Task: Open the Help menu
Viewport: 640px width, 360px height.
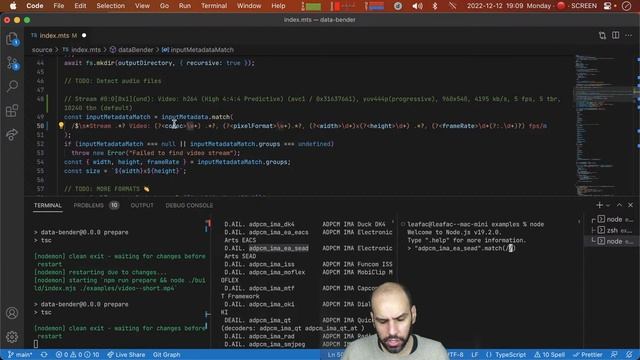Action: (x=278, y=6)
